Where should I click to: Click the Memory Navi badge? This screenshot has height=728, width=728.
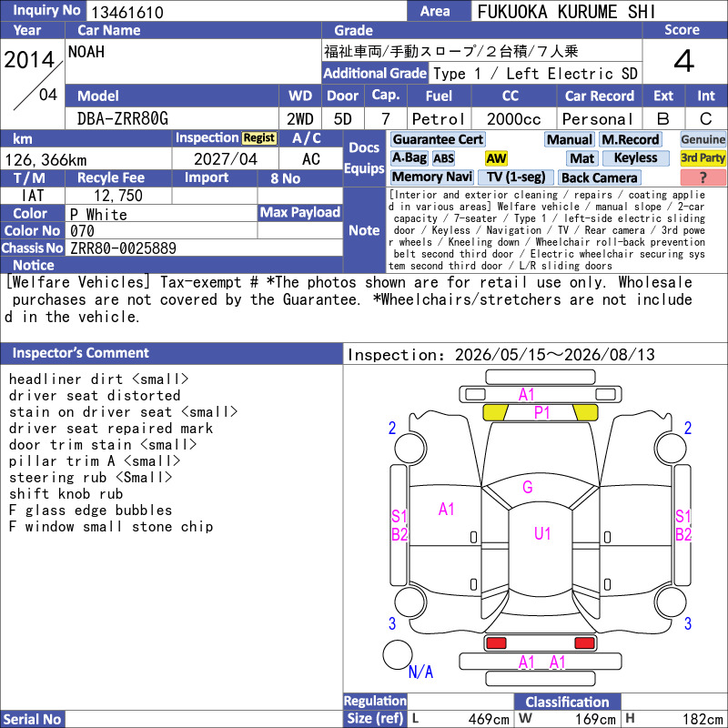(x=431, y=177)
